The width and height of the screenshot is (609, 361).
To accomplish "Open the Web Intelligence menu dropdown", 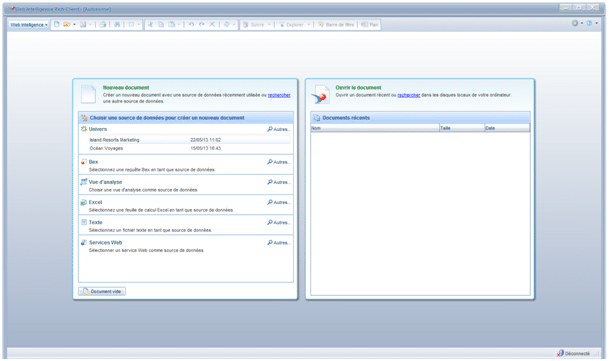I will coord(29,25).
